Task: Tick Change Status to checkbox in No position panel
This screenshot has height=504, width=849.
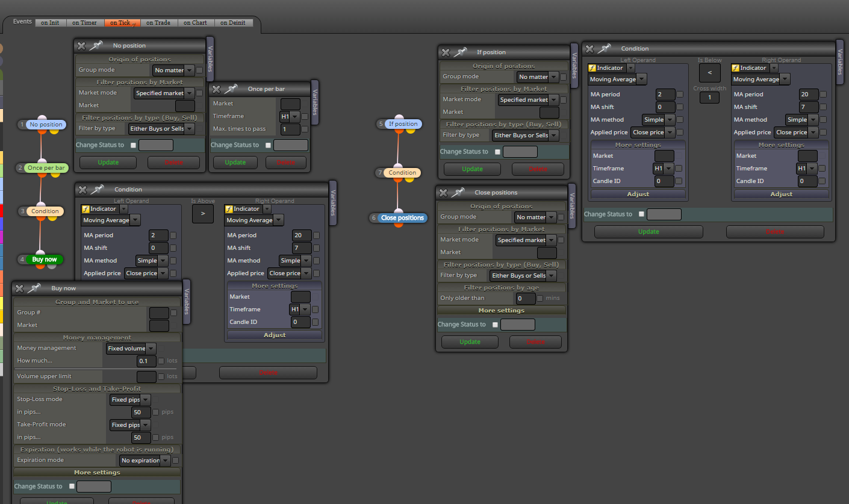Action: pos(133,145)
